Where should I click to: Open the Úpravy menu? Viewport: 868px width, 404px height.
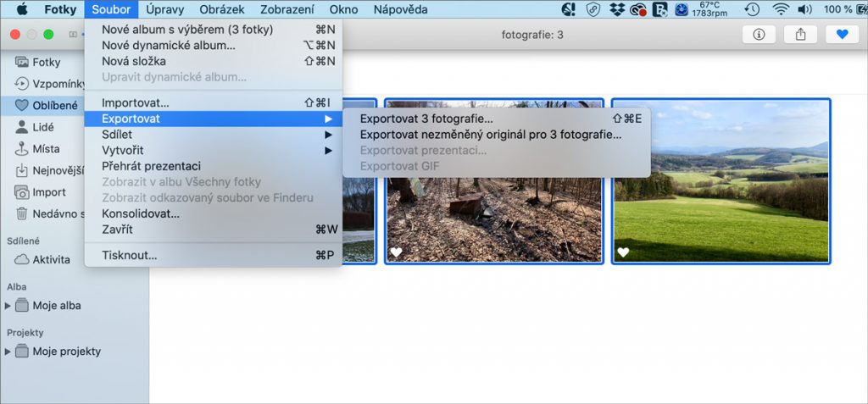click(165, 10)
